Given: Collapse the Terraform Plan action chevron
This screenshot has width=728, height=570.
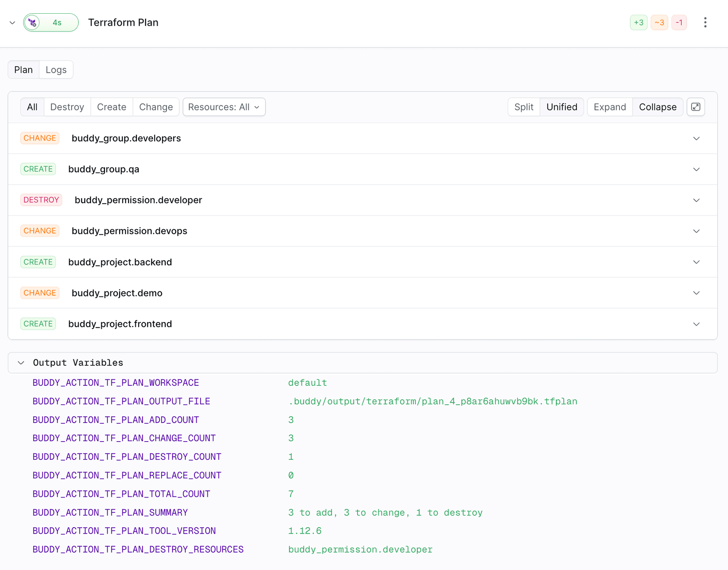Looking at the screenshot, I should click(12, 23).
